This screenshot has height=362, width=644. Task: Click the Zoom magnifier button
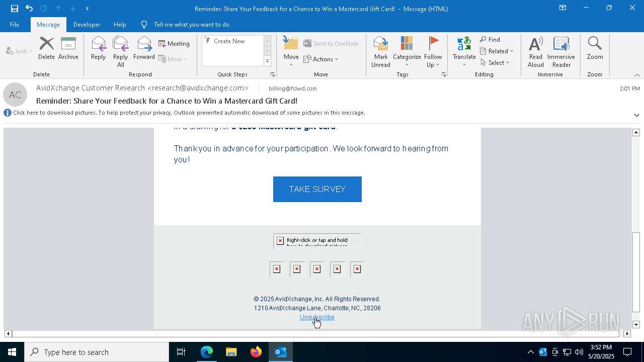tap(595, 49)
